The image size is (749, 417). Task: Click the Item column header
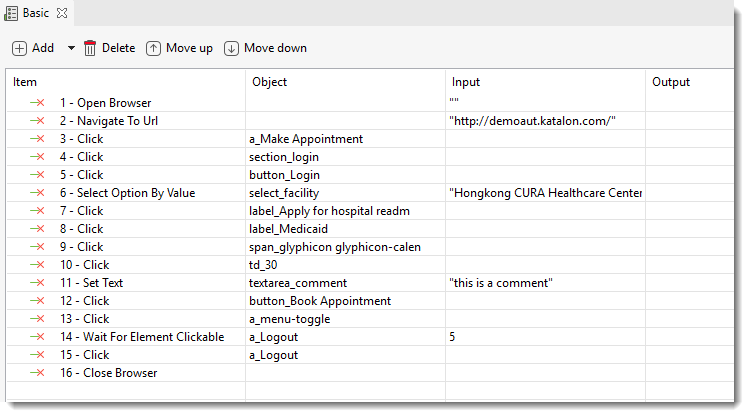(25, 82)
